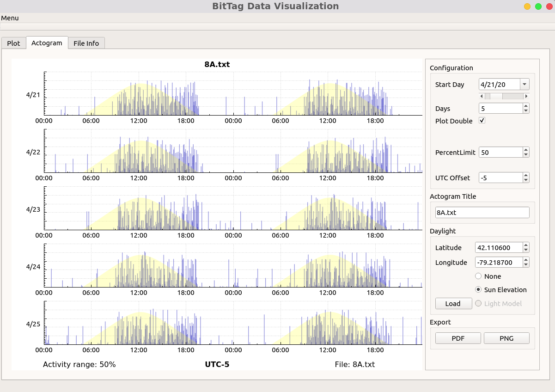Export the actogram as PNG
The height and width of the screenshot is (392, 555).
pyautogui.click(x=506, y=338)
